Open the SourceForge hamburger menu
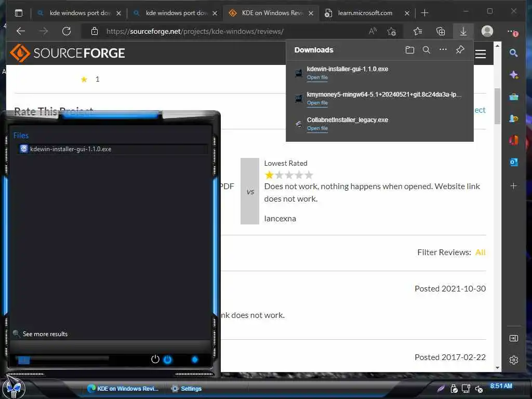The image size is (532, 399). click(x=481, y=54)
